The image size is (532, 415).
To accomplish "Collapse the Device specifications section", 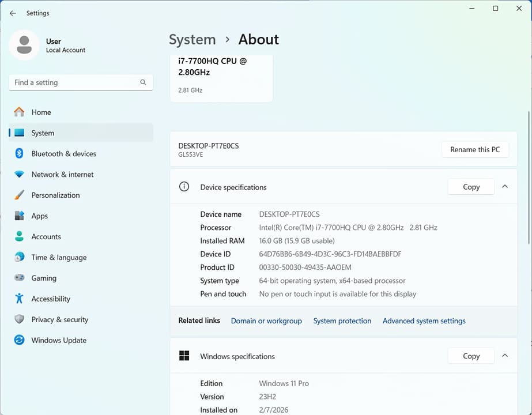I will pyautogui.click(x=505, y=187).
